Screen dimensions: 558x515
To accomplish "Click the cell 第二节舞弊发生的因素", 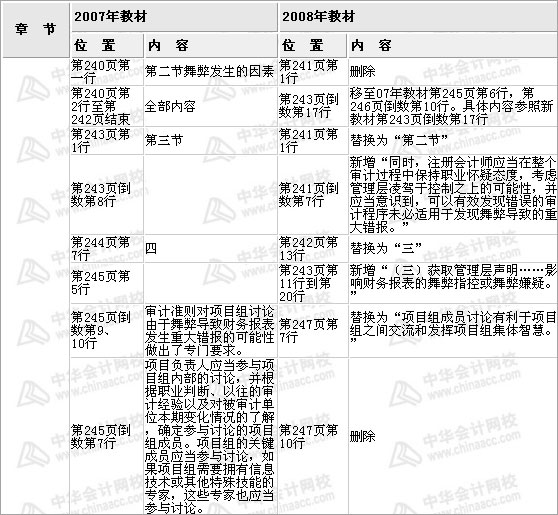I will (210, 72).
